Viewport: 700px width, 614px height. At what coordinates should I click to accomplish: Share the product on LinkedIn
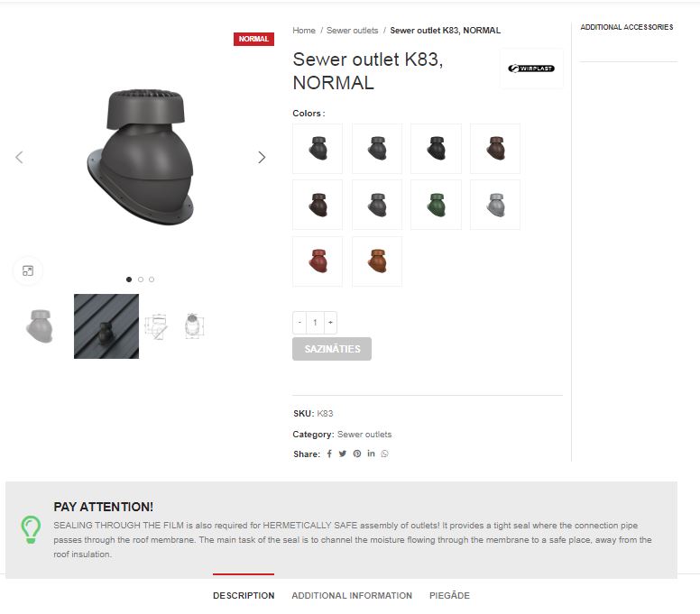tap(371, 454)
